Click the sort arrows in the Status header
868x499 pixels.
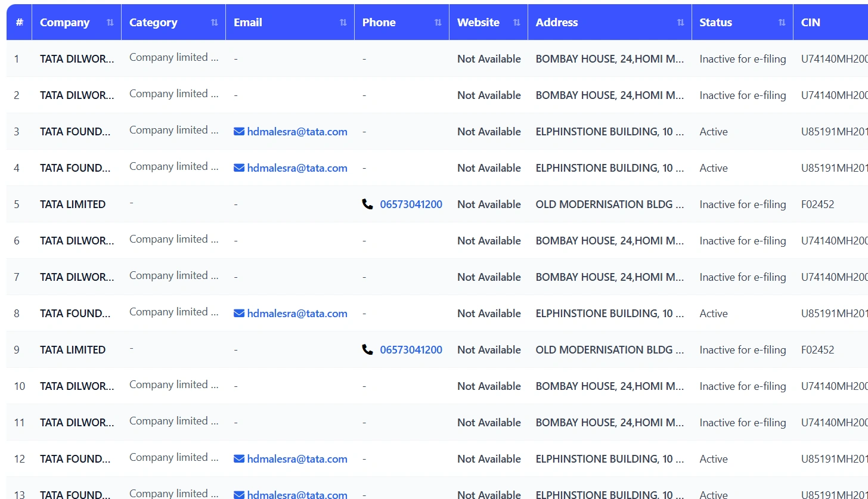pyautogui.click(x=782, y=23)
